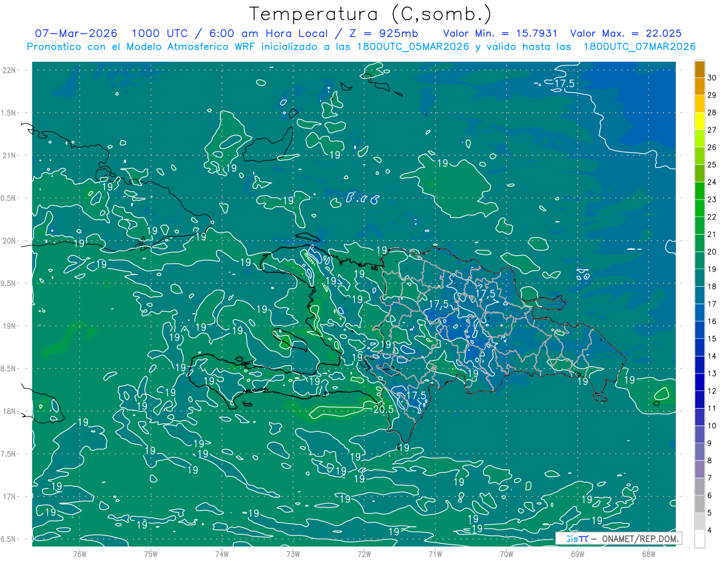Click the color scale value '16'
728x562 pixels.
712,321
